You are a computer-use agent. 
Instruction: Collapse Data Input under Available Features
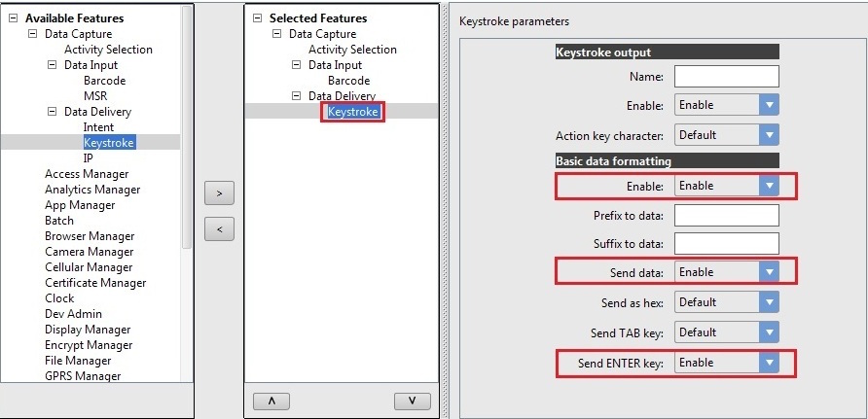[53, 65]
